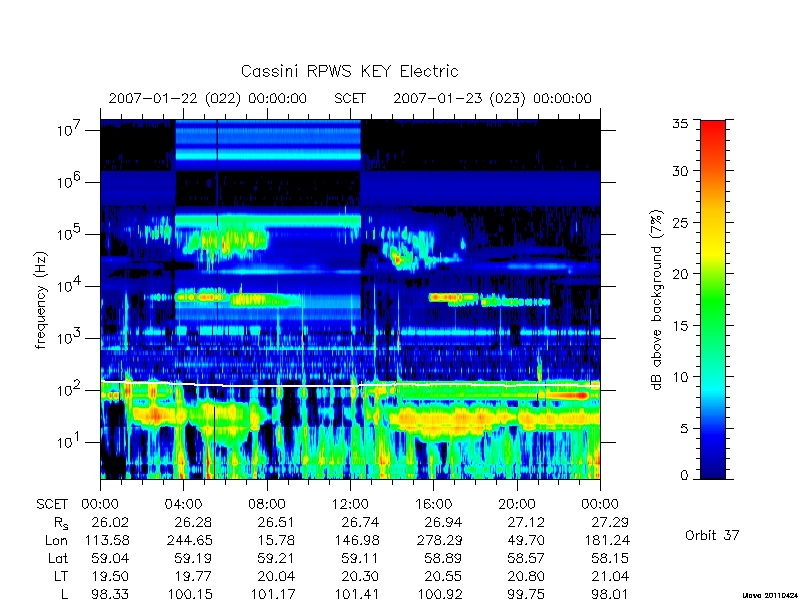This screenshot has height=600, width=800.
Task: Click the white trace line in the spectrogram
Action: tap(351, 385)
